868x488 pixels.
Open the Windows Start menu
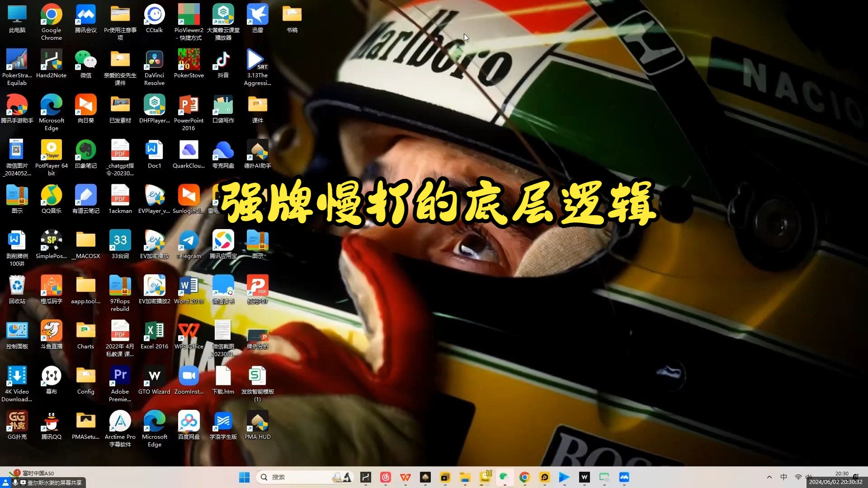point(244,477)
